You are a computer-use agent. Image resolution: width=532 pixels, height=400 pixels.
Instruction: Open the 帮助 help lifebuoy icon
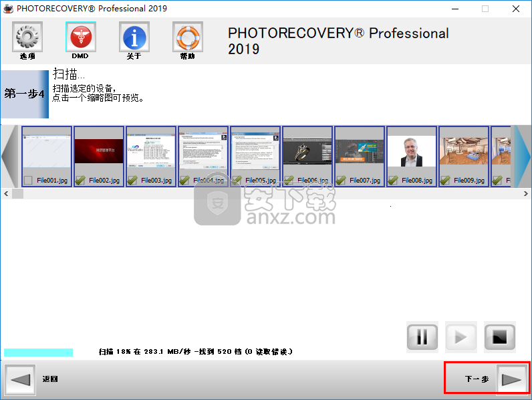(188, 37)
